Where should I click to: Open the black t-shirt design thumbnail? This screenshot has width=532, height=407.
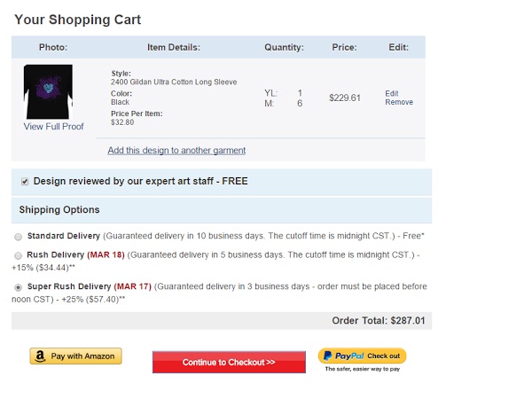(48, 92)
